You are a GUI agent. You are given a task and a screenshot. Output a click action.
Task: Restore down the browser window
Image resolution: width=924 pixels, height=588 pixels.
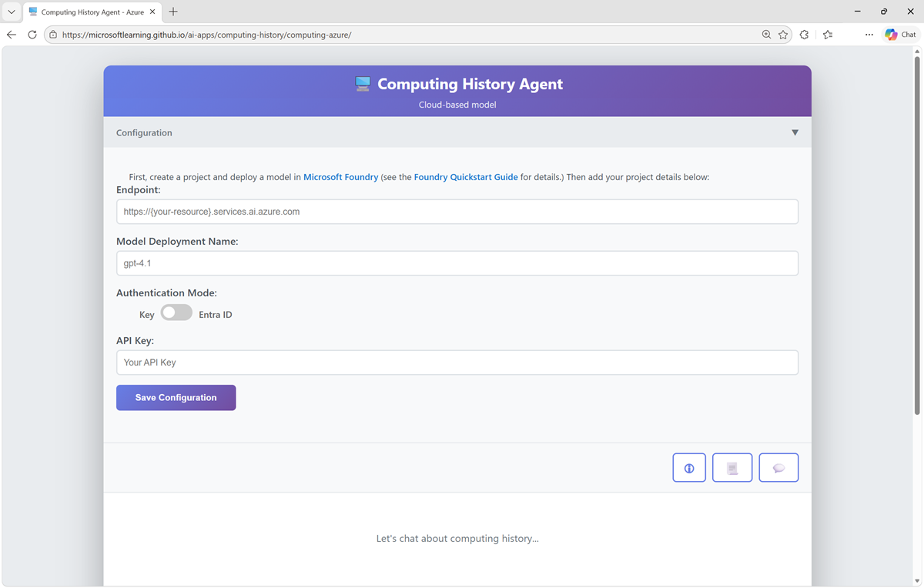pyautogui.click(x=884, y=12)
